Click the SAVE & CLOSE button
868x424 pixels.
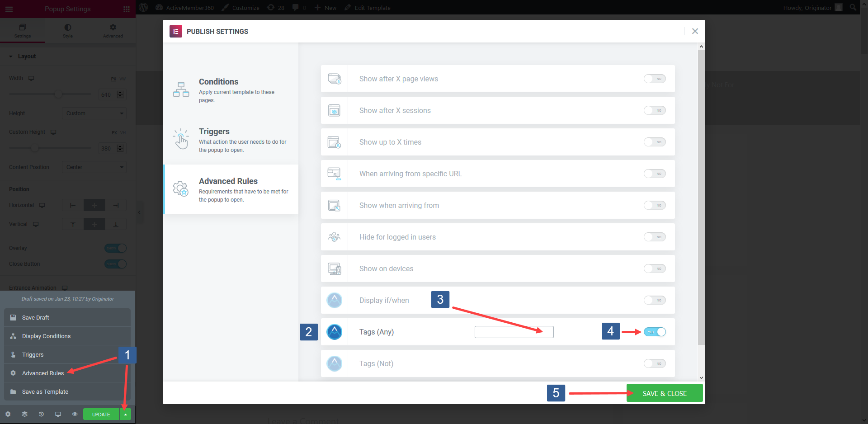point(664,393)
